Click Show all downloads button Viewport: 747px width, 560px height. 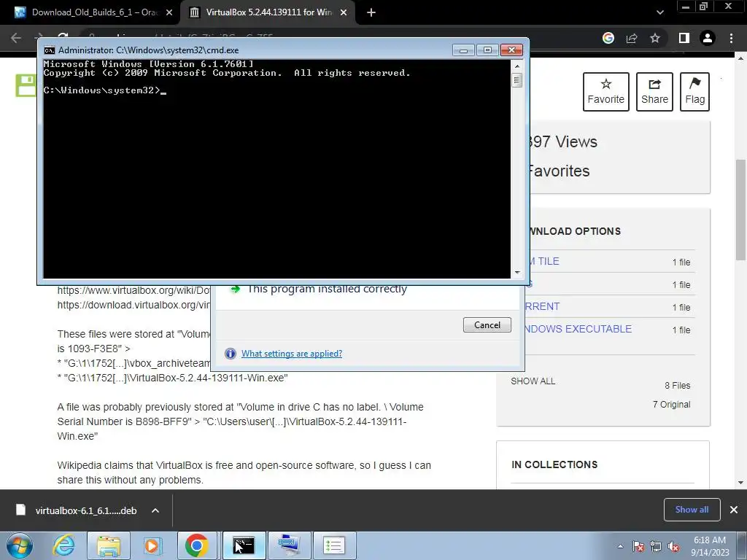pos(692,510)
